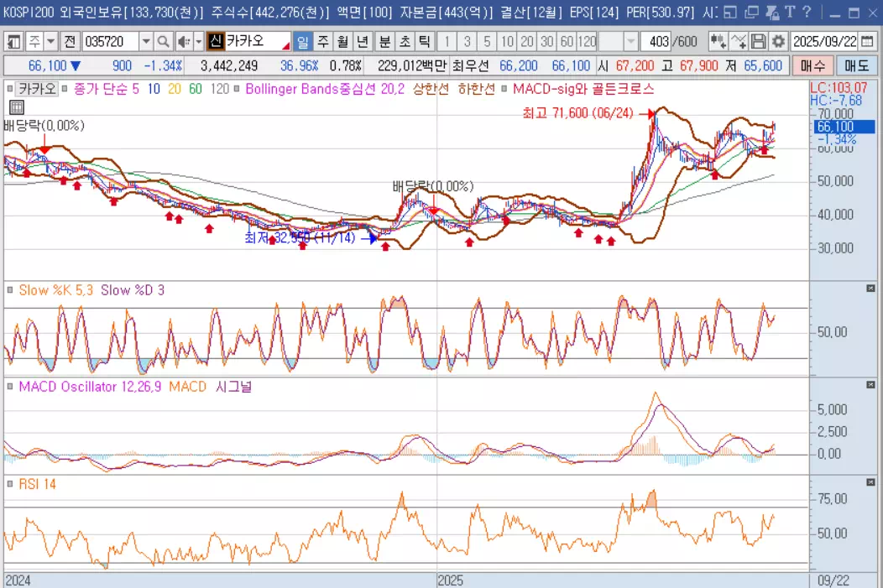Click the data table grid icon on chart

[x=16, y=107]
